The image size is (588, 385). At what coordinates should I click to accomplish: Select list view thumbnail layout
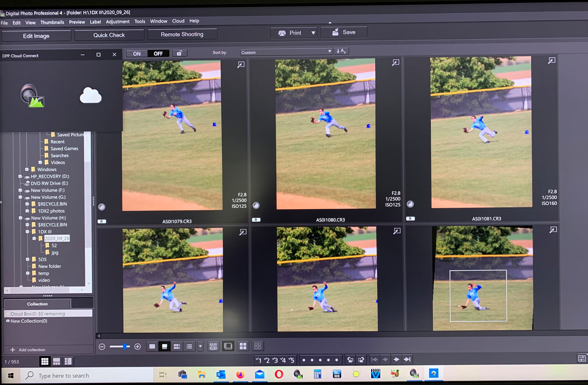(x=189, y=346)
